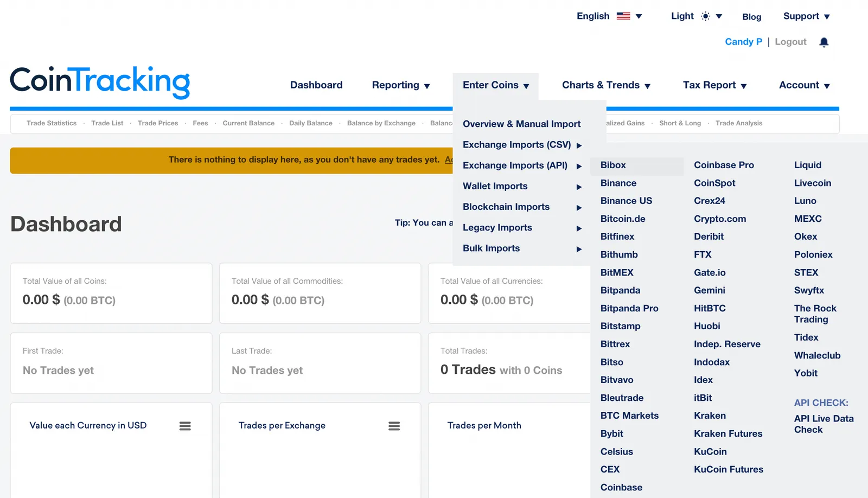Screen dimensions: 868x498
Task: Go to Dashboard in main navigation
Action: point(316,85)
